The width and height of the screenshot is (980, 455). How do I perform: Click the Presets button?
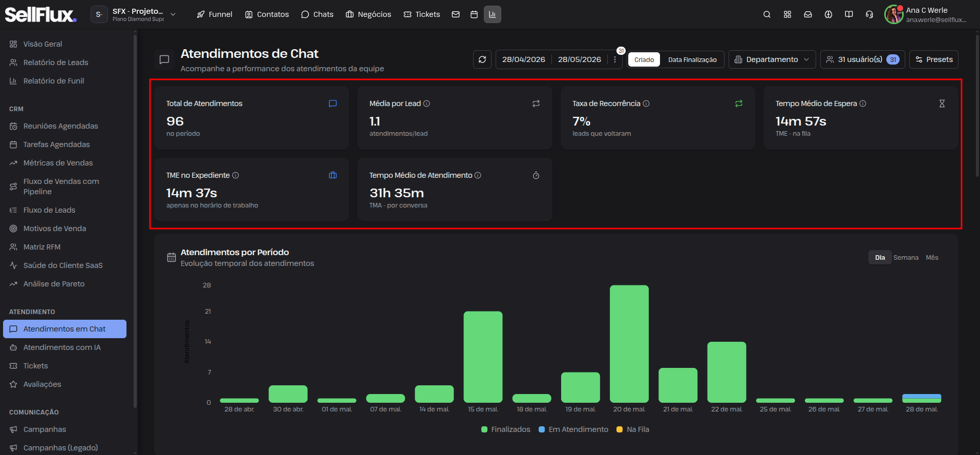[x=934, y=59]
